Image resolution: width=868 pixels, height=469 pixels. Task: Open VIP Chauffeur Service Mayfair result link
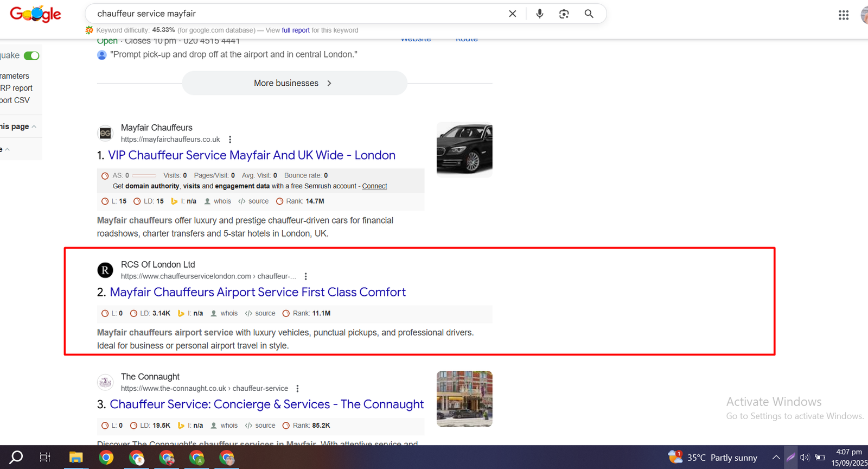click(x=252, y=155)
